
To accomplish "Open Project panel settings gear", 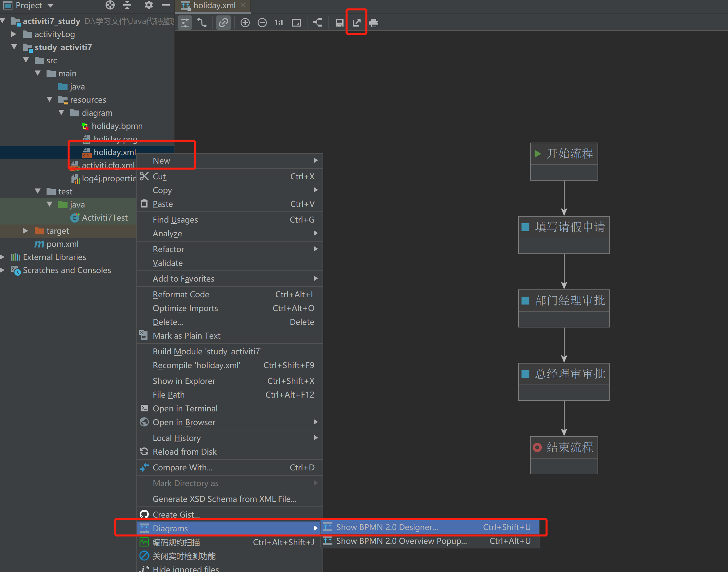I will (149, 5).
